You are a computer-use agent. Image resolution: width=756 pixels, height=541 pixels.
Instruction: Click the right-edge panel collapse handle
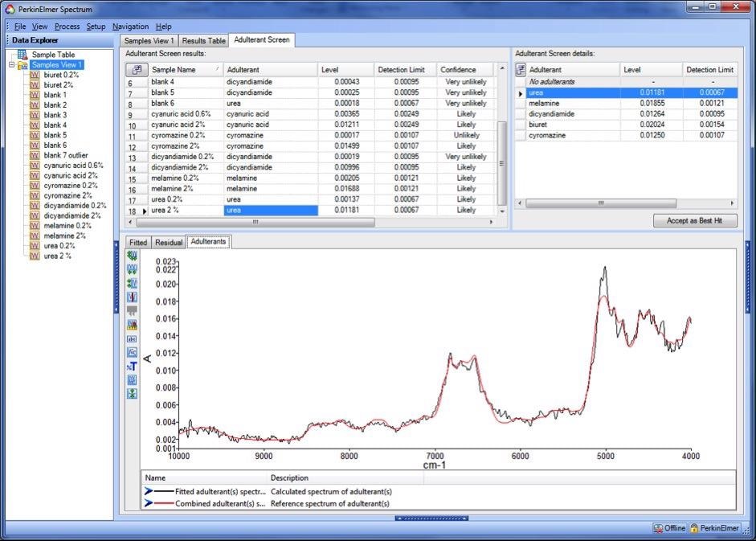click(748, 277)
